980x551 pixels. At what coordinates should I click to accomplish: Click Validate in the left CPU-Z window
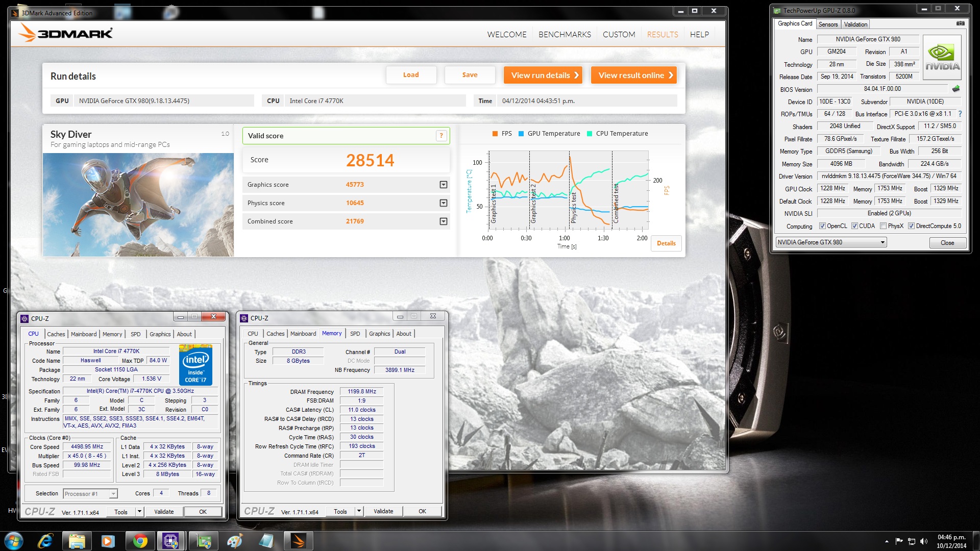(x=164, y=512)
